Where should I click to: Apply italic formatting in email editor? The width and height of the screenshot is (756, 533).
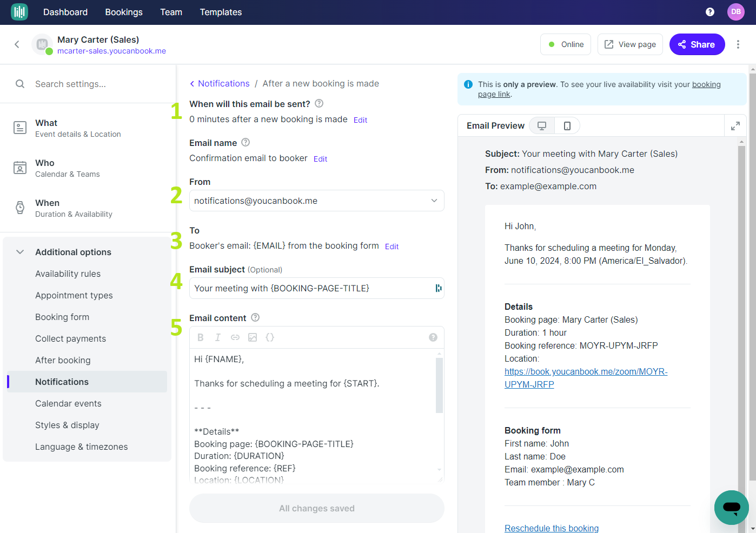click(218, 337)
